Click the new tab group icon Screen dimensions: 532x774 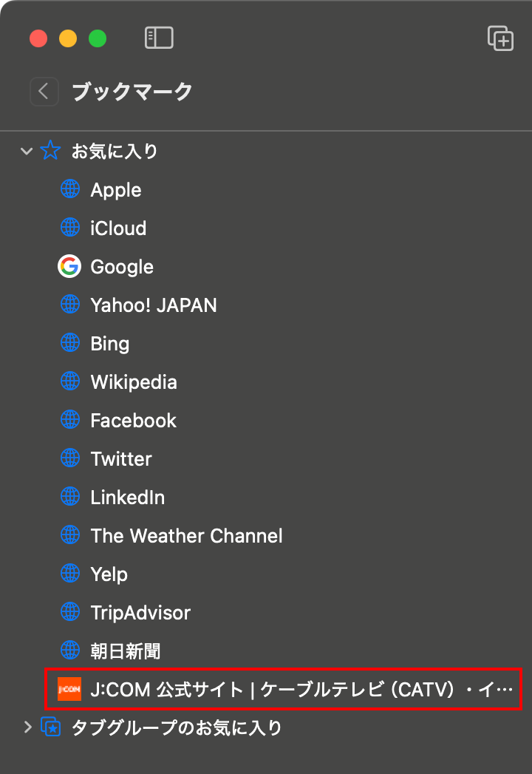500,38
